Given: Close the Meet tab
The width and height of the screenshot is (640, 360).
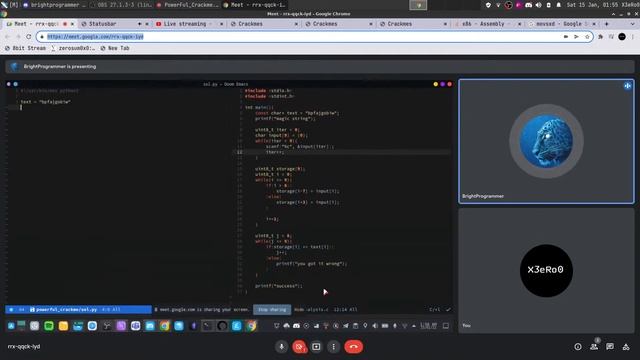Looking at the screenshot, I should point(72,24).
